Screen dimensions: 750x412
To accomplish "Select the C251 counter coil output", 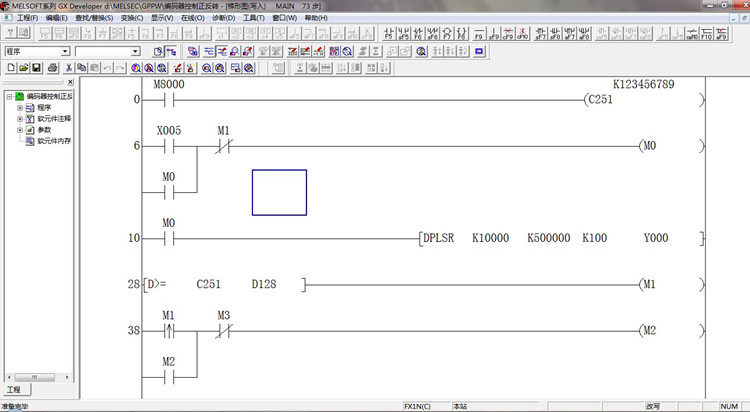I will (644, 100).
